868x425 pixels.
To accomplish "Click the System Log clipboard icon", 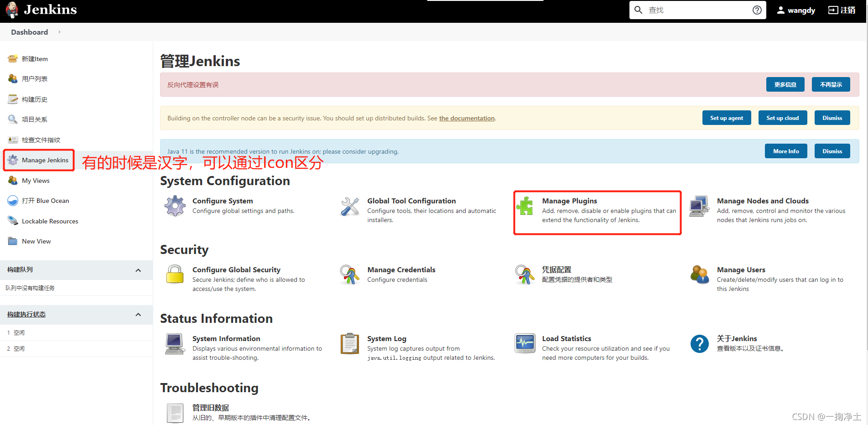I will pos(350,344).
